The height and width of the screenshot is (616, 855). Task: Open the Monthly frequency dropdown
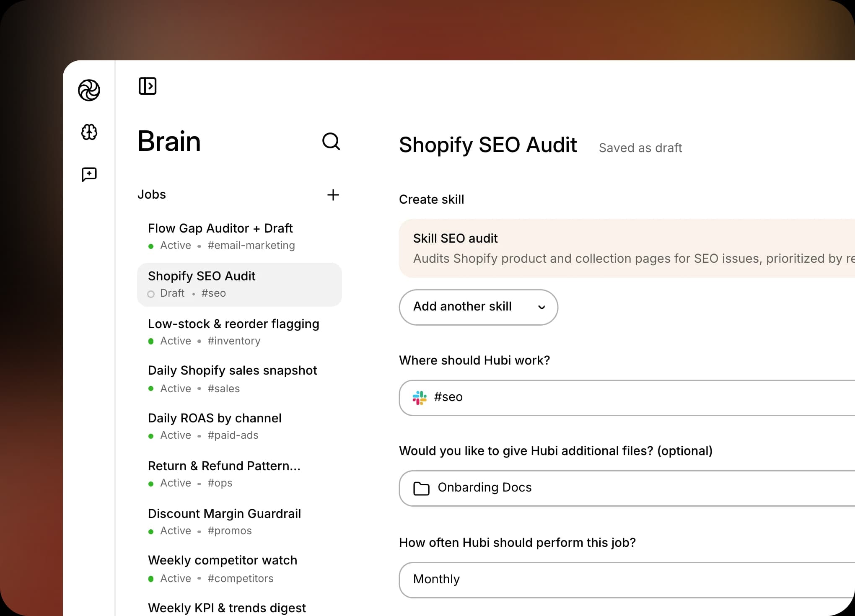627,580
